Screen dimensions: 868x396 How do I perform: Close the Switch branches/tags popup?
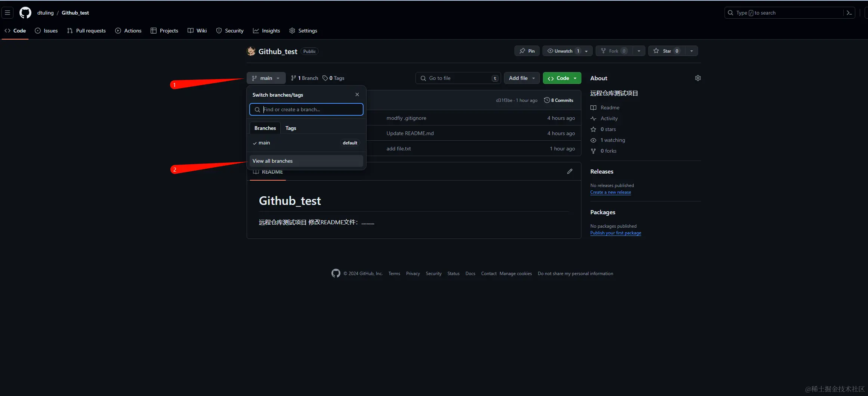357,94
